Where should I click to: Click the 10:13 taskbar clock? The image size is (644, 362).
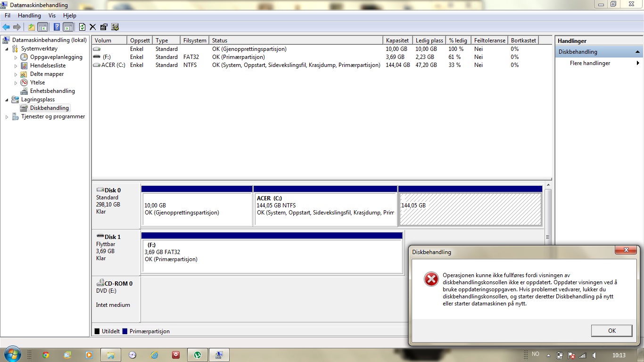click(619, 355)
